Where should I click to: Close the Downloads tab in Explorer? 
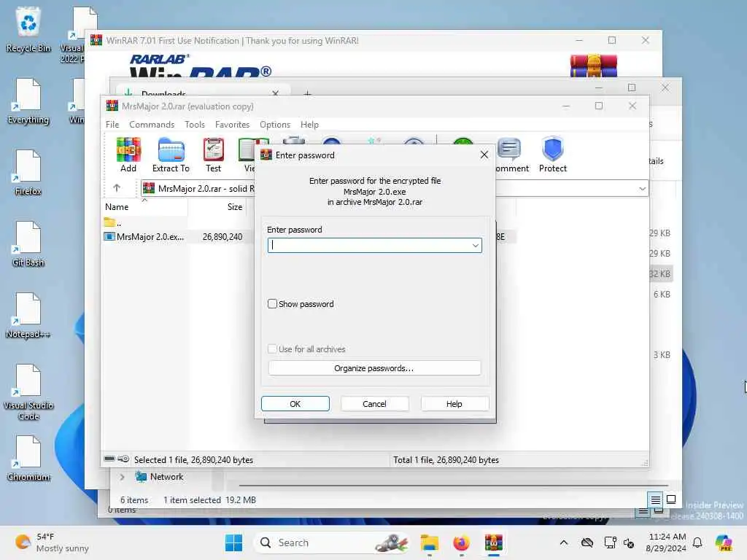275,93
